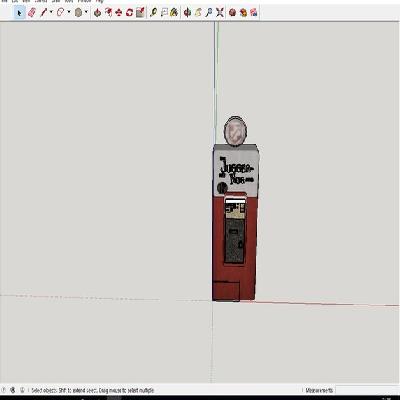Viewport: 400px width, 400px height.
Task: Choose the Paint Bucket tool
Action: (174, 13)
